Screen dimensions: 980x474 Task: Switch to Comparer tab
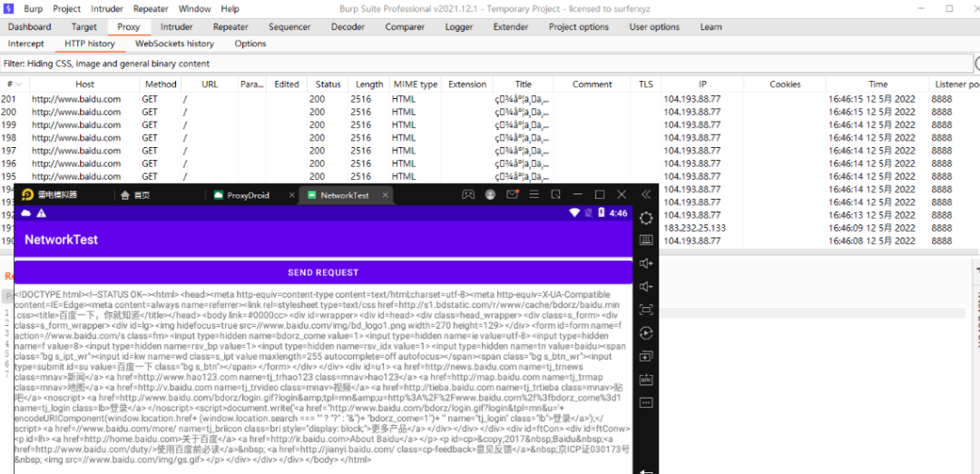pyautogui.click(x=405, y=27)
